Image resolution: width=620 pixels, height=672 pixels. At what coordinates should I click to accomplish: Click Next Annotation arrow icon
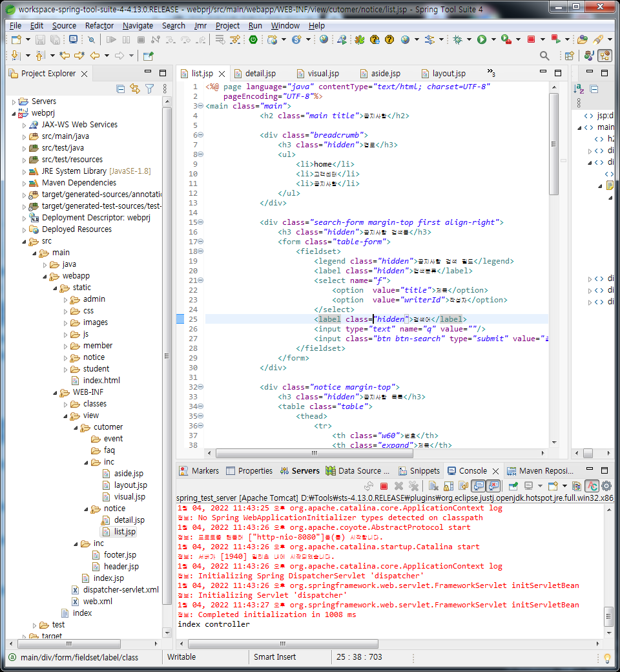tap(15, 56)
